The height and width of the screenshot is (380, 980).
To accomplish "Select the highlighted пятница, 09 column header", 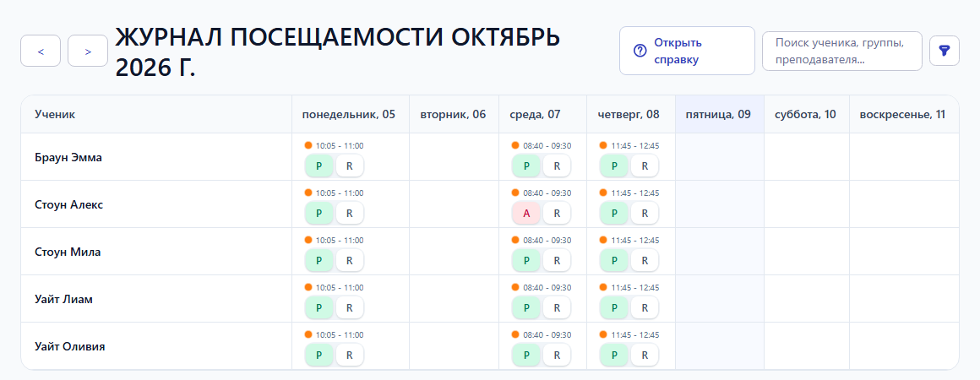I will (720, 114).
